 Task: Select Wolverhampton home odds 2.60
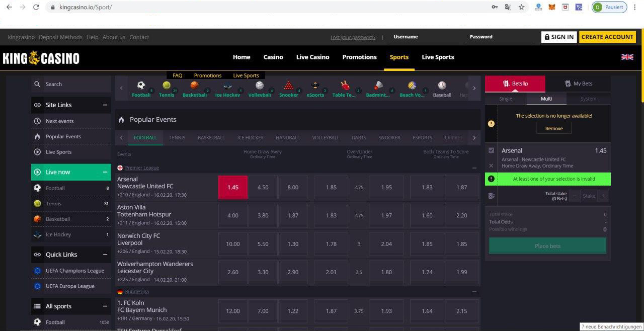pos(233,272)
